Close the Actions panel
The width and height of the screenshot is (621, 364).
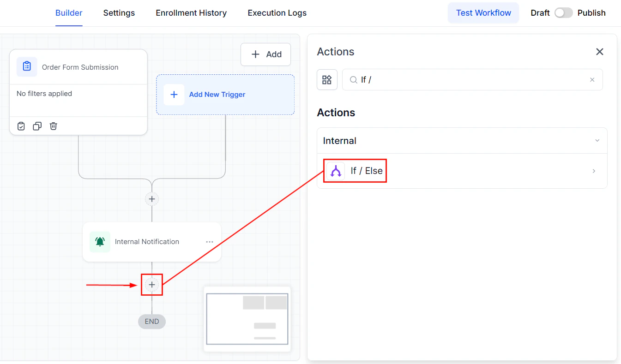pos(600,52)
